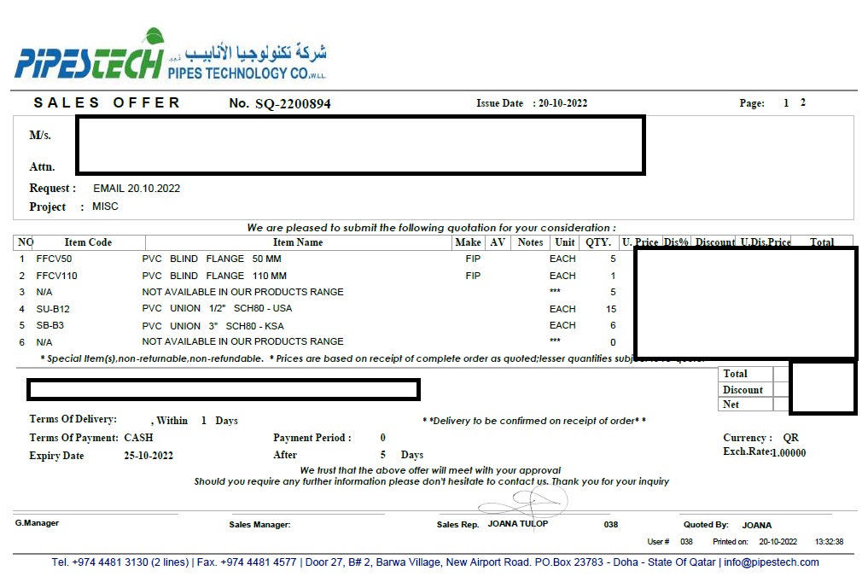Click the Quoted By name JOANA
The width and height of the screenshot is (868, 588).
757,525
